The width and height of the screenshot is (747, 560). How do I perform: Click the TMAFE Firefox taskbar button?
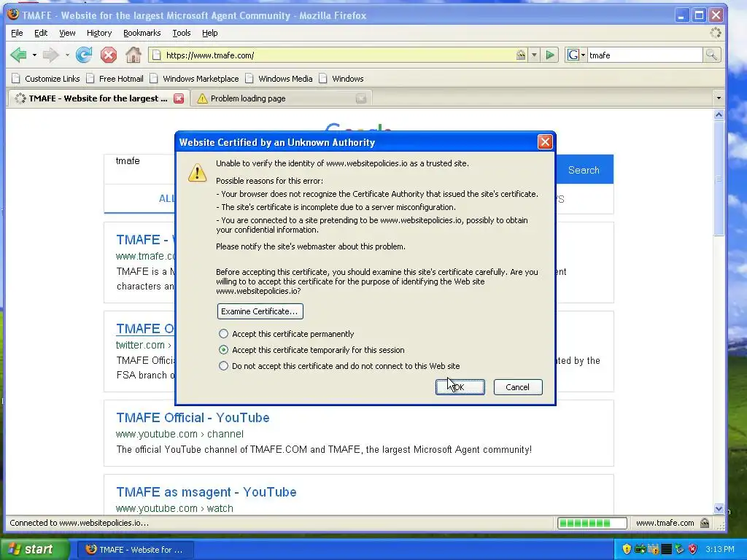point(135,550)
